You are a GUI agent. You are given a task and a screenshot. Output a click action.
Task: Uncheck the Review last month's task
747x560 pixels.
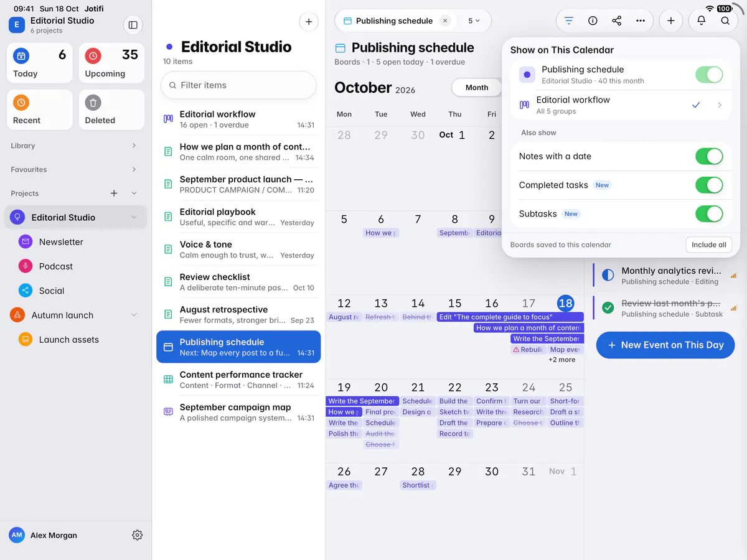point(608,307)
